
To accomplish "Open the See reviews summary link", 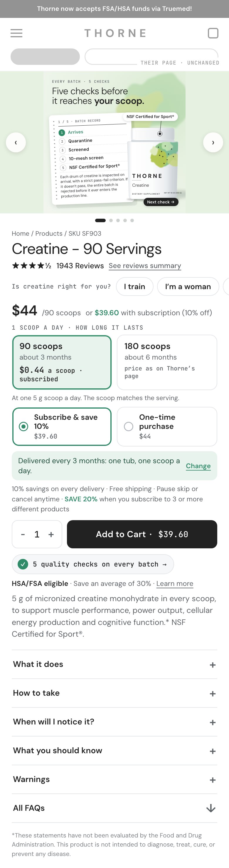I will click(145, 266).
